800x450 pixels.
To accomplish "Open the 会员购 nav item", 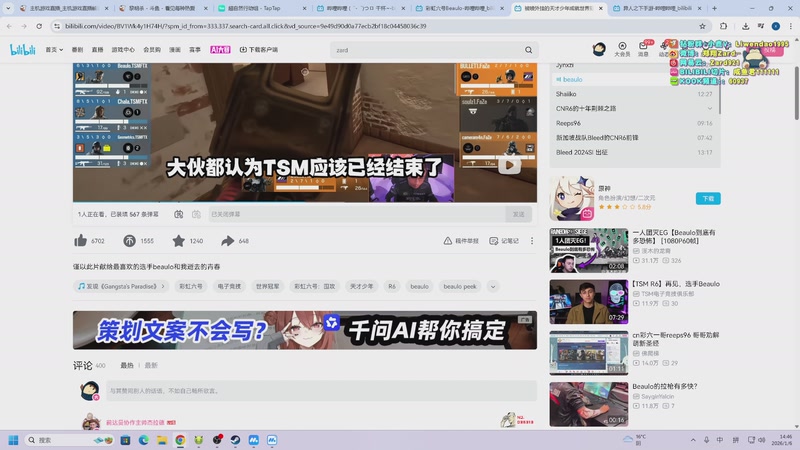I will (x=152, y=49).
